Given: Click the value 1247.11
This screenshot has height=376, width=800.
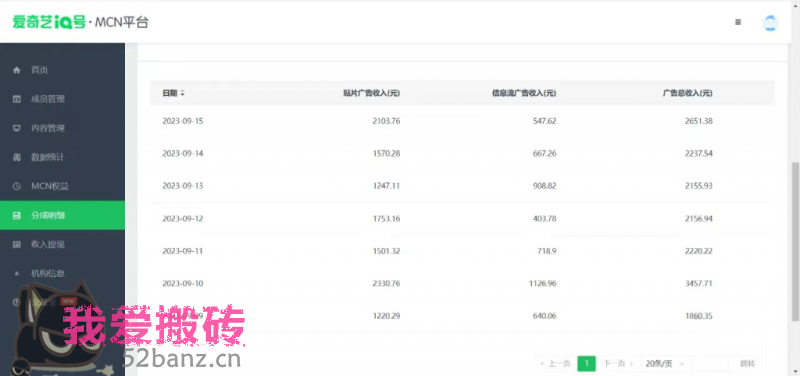Looking at the screenshot, I should 386,186.
